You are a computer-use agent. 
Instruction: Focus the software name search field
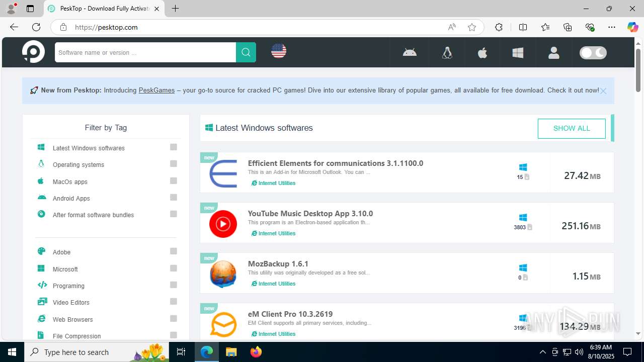145,52
